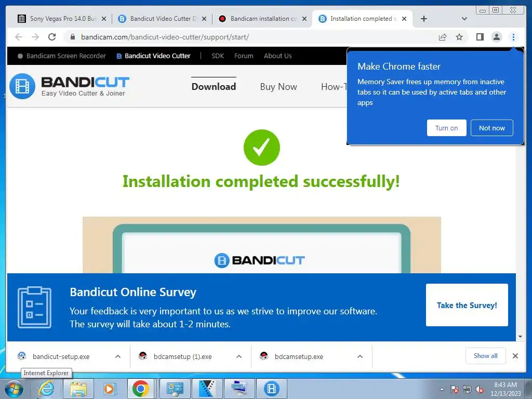Click the Bandicut logo in the header
The width and height of the screenshot is (532, 399).
tap(70, 86)
